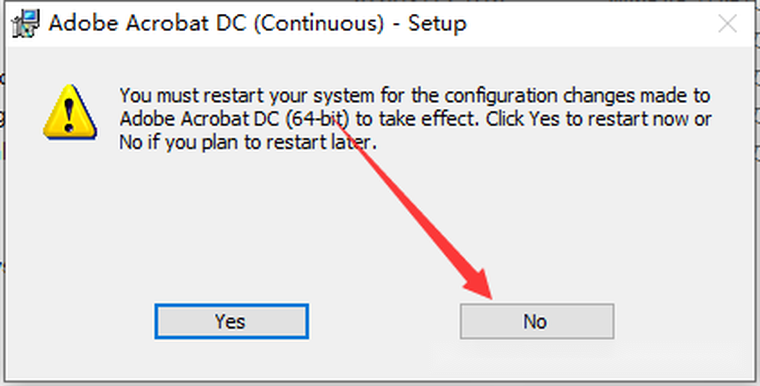Click the yellow warning triangle icon
The image size is (760, 386).
(x=70, y=113)
